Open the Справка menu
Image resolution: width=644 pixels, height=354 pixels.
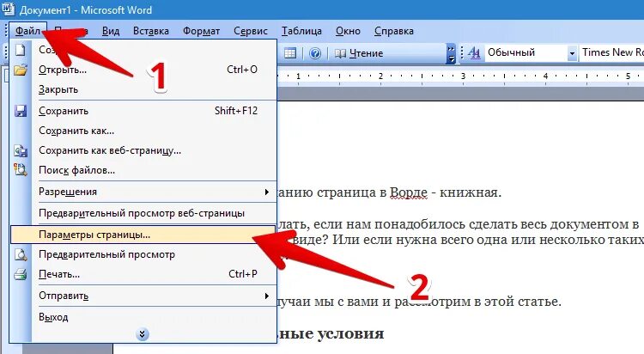click(x=394, y=31)
